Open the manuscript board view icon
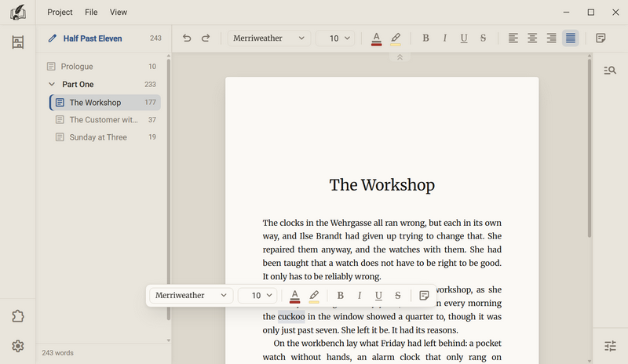Image resolution: width=628 pixels, height=364 pixels. coord(17,42)
